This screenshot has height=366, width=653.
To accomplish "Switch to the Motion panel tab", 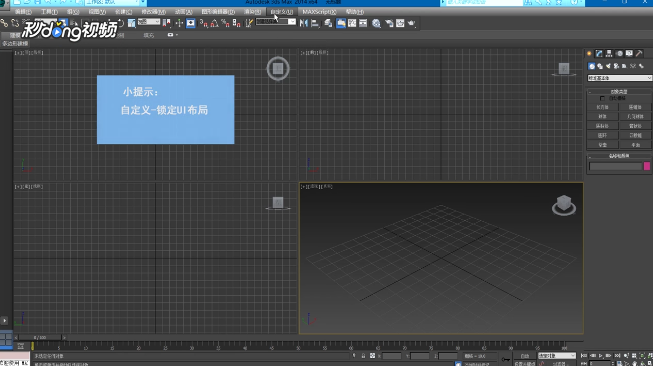I will [x=619, y=53].
